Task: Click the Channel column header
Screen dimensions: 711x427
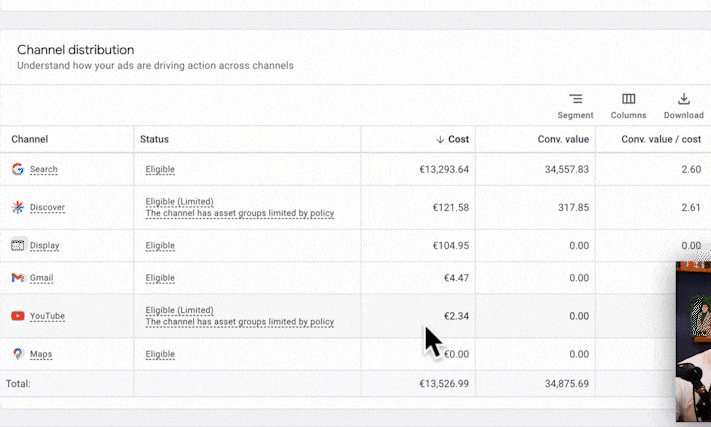Action: point(30,139)
